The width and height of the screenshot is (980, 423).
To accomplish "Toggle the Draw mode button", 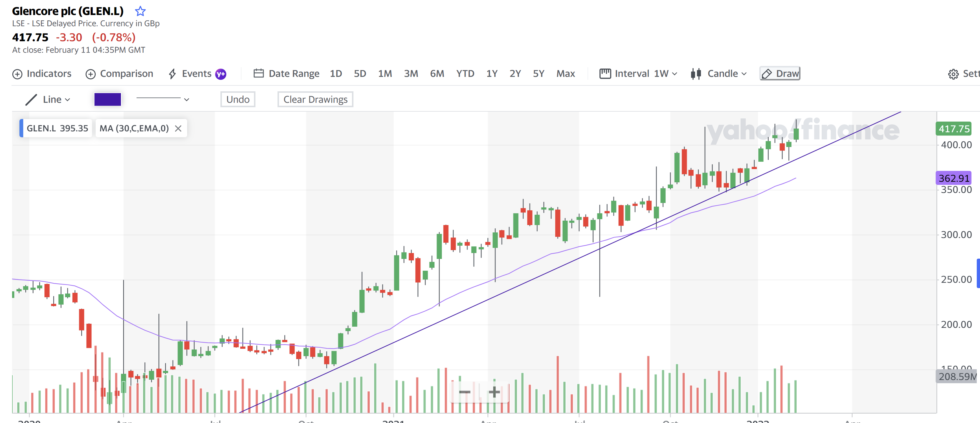I will click(x=780, y=73).
